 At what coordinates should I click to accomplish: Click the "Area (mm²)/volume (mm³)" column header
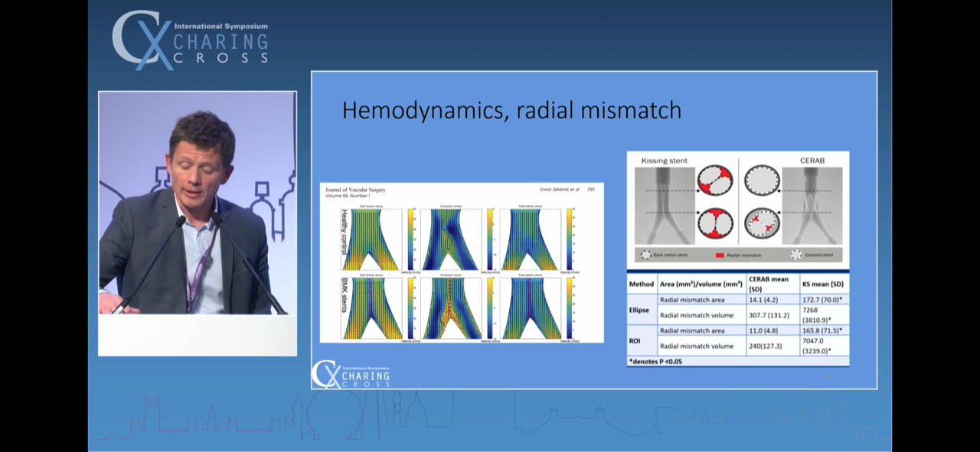tap(701, 284)
